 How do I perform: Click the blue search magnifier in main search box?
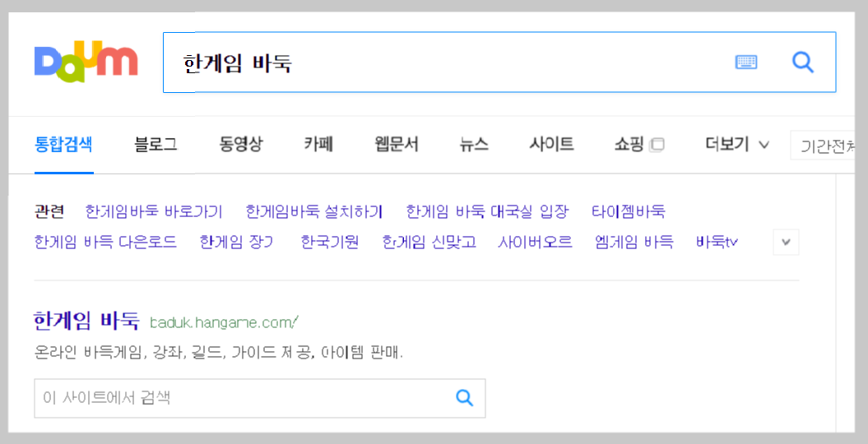click(x=803, y=62)
